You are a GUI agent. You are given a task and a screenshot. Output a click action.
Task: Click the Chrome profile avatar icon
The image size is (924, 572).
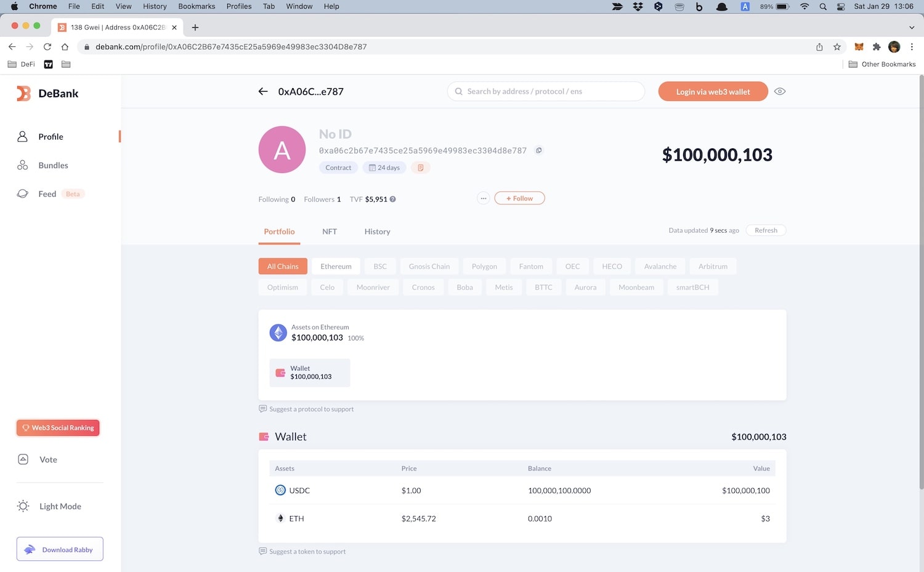pos(894,47)
